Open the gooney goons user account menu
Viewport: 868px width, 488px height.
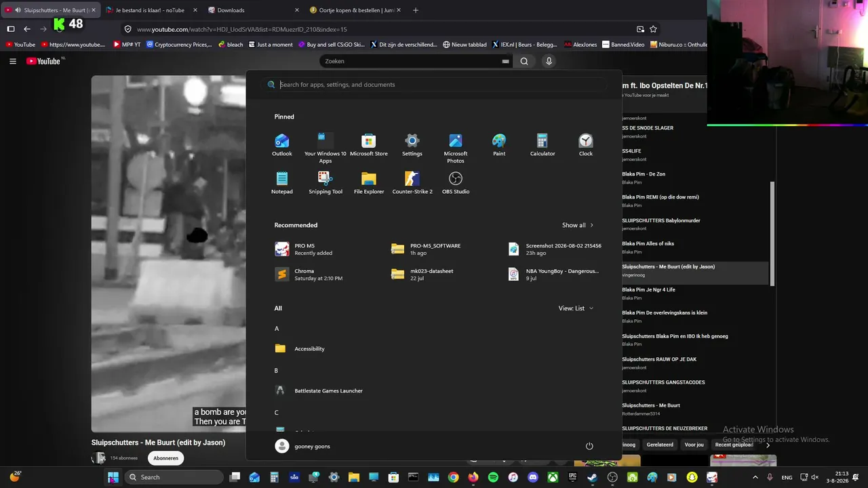(303, 446)
